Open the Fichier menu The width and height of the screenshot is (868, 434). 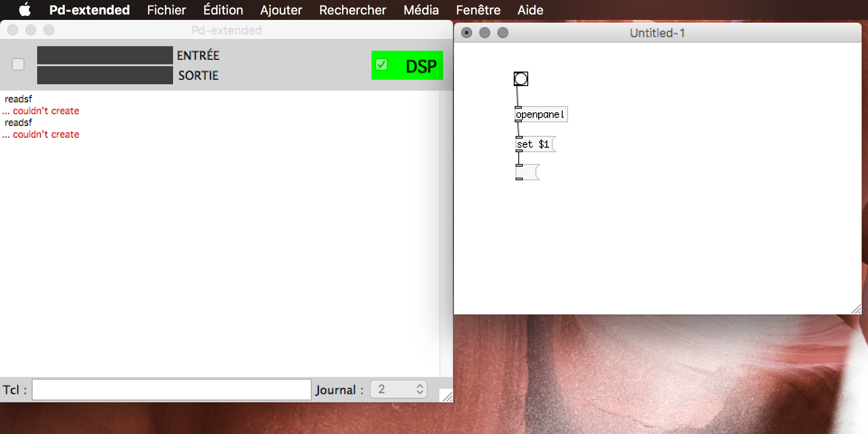(166, 10)
